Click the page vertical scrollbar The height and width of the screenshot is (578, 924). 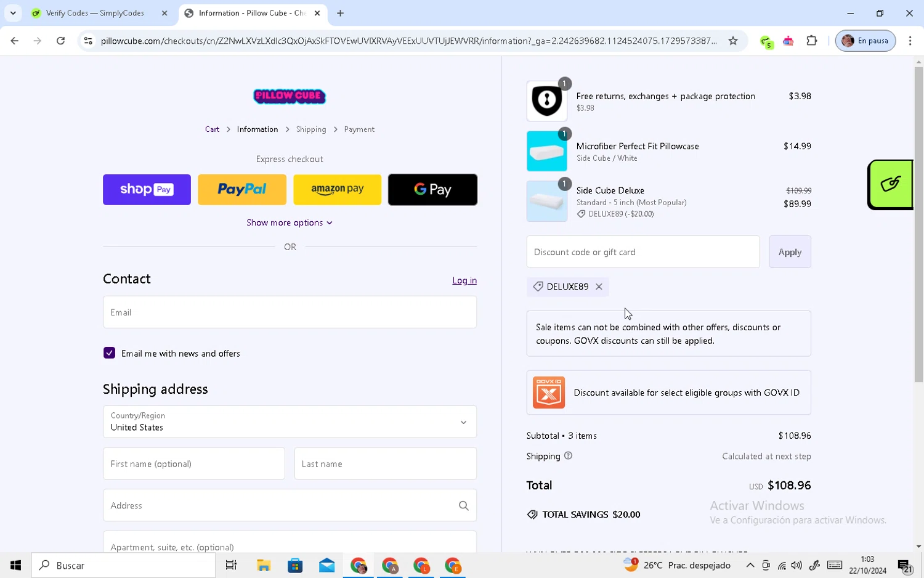918,224
